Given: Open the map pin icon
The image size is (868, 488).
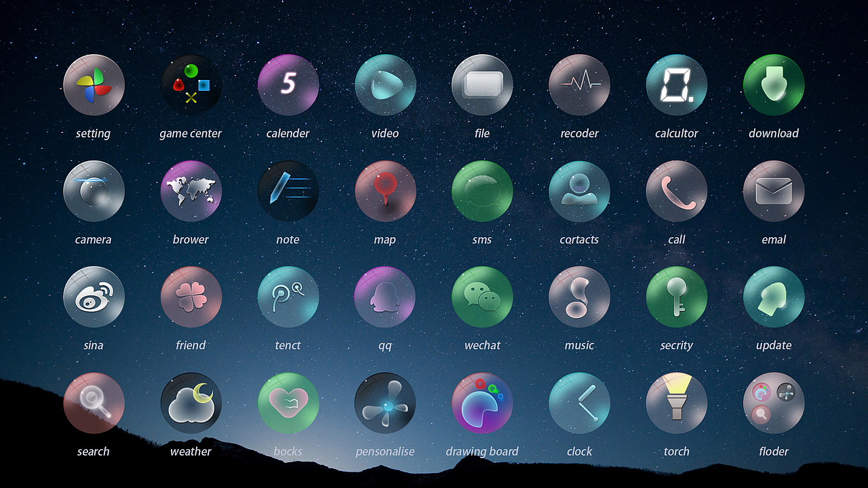Looking at the screenshot, I should point(385,191).
